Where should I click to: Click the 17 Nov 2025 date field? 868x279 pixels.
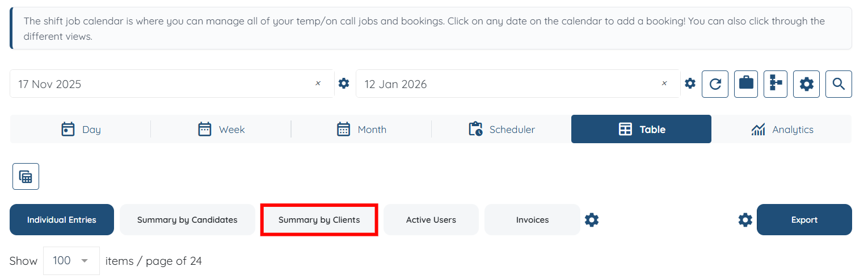pos(159,84)
